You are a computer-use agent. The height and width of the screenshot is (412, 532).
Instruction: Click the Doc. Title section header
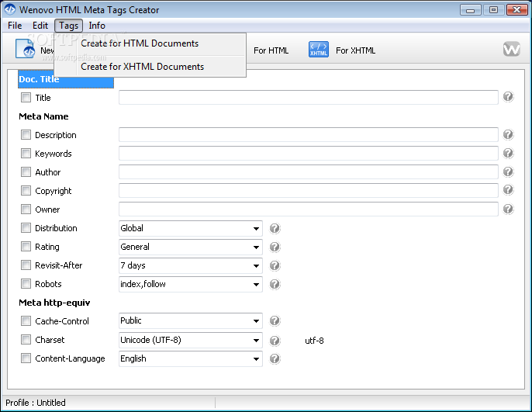pos(66,79)
